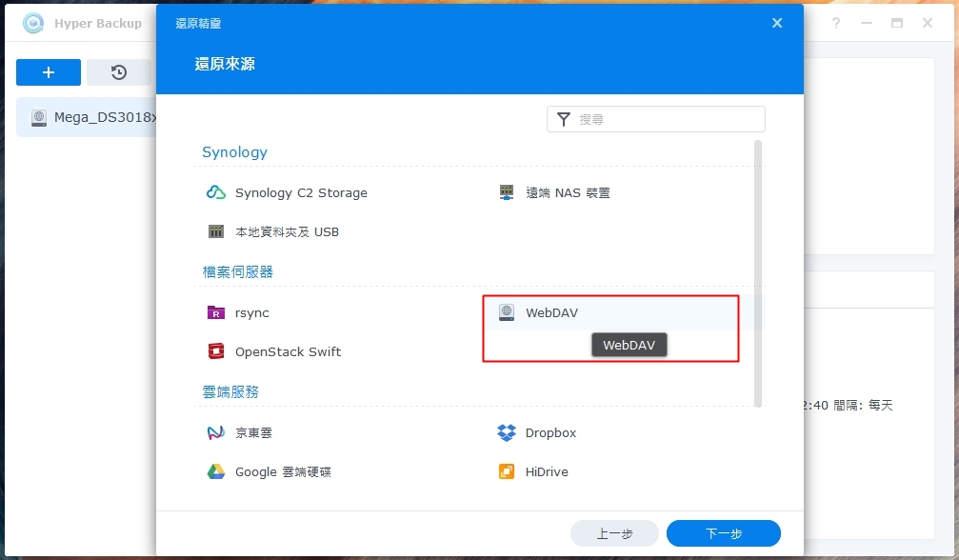Viewport: 959px width, 560px height.
Task: Maximize the Hyper Backup window
Action: point(896,23)
